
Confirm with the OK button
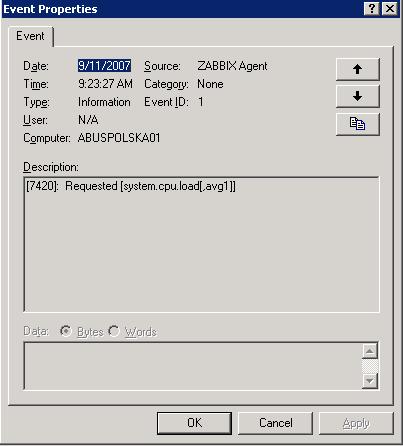[x=194, y=423]
